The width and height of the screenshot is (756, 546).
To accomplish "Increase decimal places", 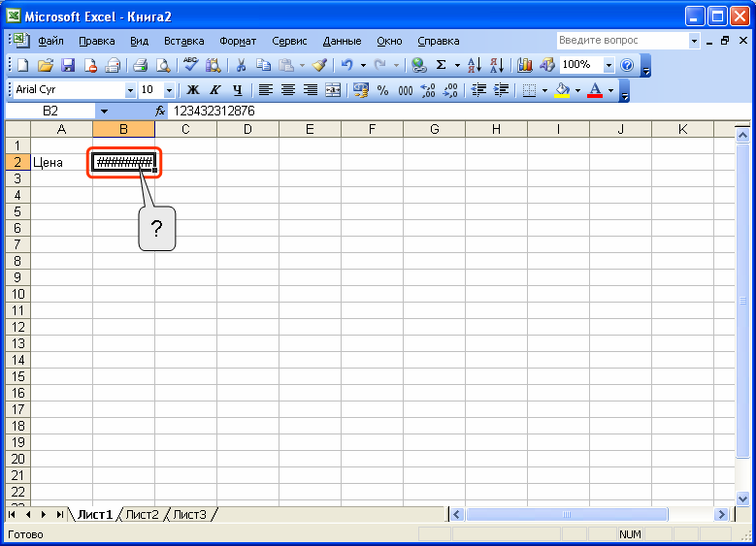I will (x=428, y=90).
